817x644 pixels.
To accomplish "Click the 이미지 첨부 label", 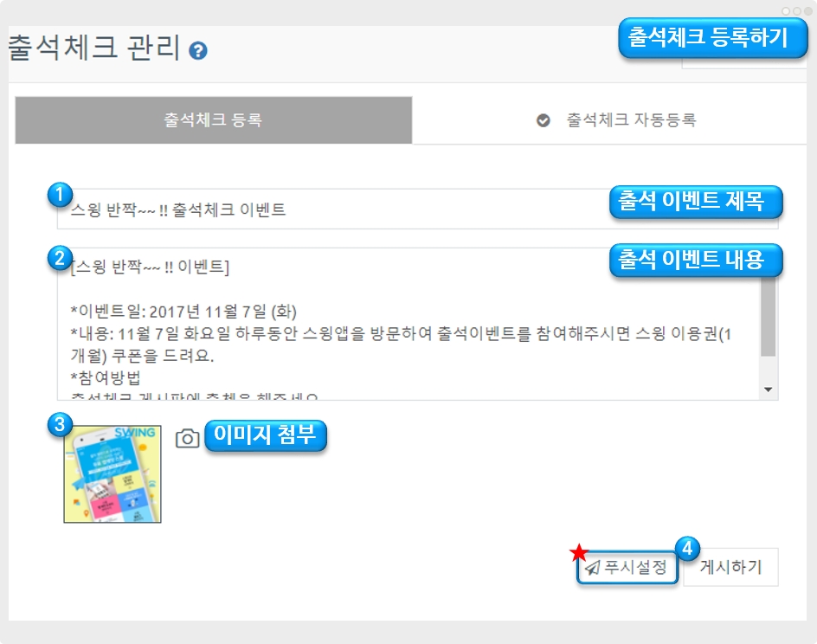I will 265,435.
